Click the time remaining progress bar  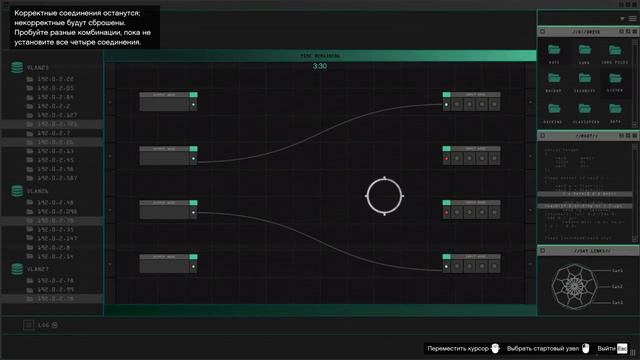(320, 56)
